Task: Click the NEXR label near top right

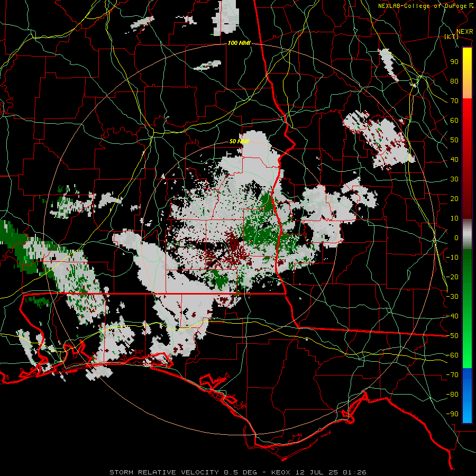Action: click(465, 32)
